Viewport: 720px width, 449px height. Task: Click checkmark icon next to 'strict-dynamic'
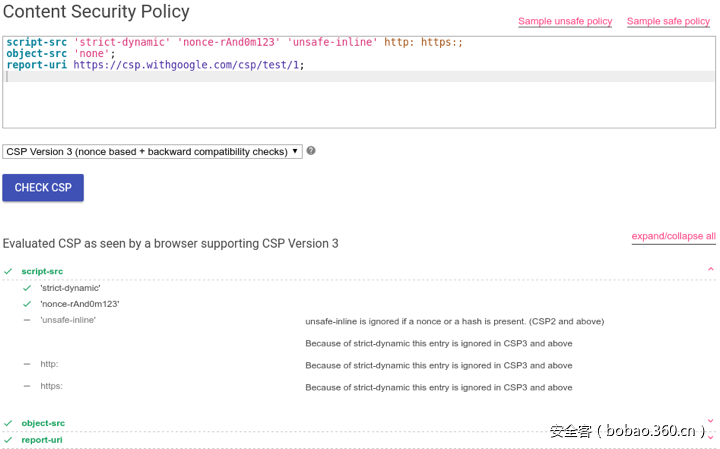[27, 288]
